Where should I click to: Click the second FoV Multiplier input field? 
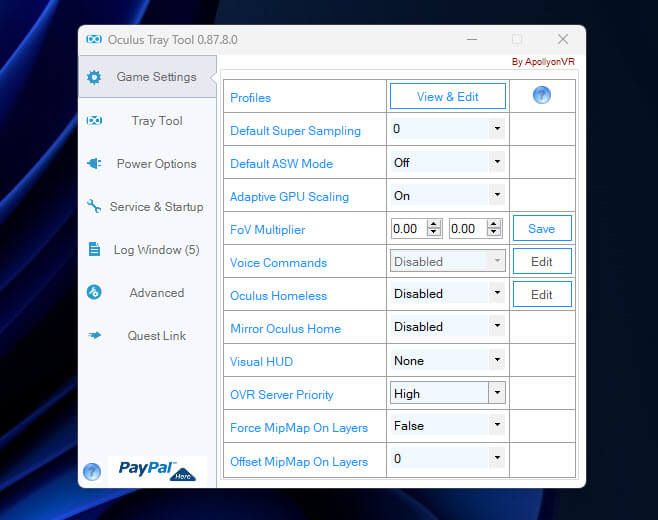coord(468,228)
